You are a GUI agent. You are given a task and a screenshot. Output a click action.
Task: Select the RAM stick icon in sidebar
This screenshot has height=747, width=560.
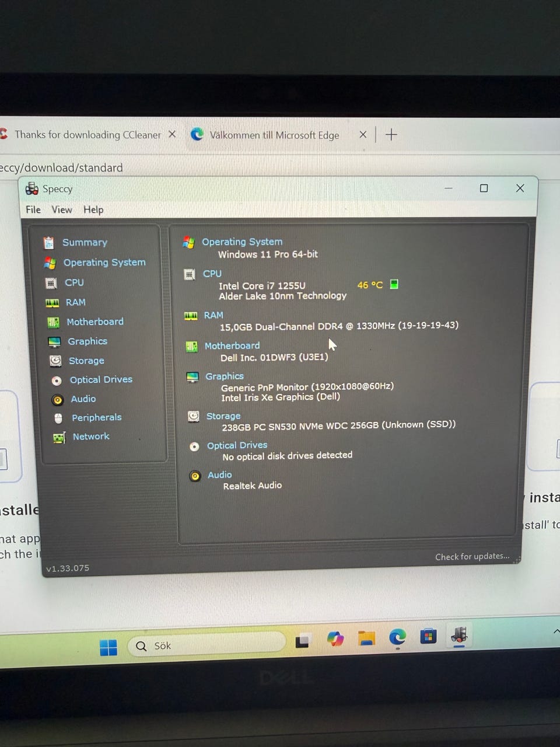pos(52,303)
